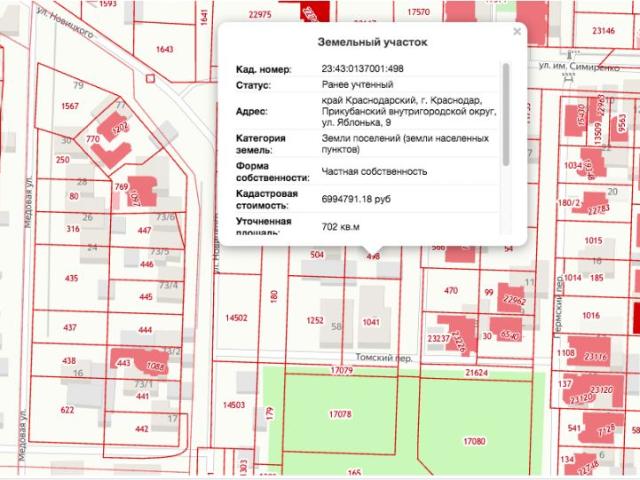
Task: Click cadastral value 6994791.18 руб
Action: coord(356,199)
